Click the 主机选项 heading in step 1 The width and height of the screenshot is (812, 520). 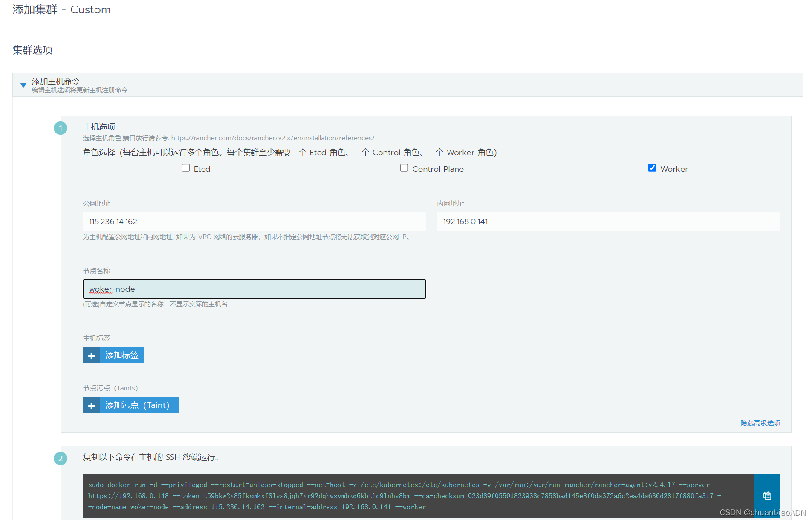click(x=99, y=127)
